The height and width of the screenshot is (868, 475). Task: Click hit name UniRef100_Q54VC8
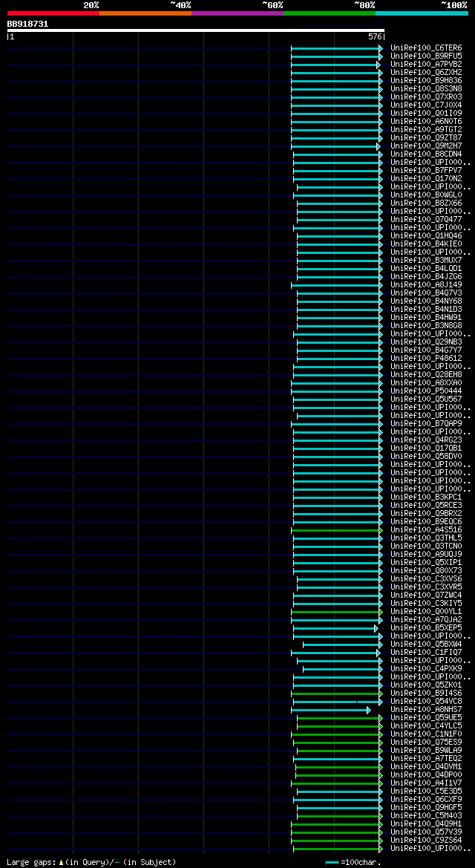(x=426, y=702)
